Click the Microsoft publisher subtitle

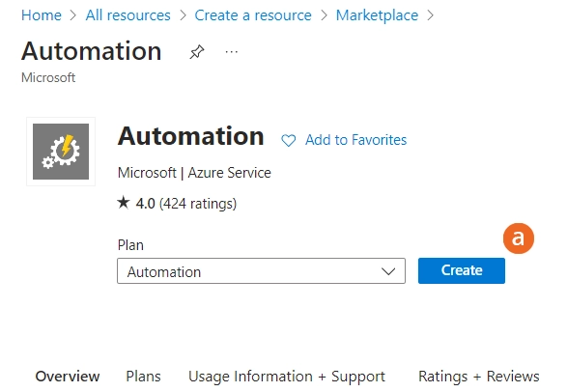[x=48, y=77]
